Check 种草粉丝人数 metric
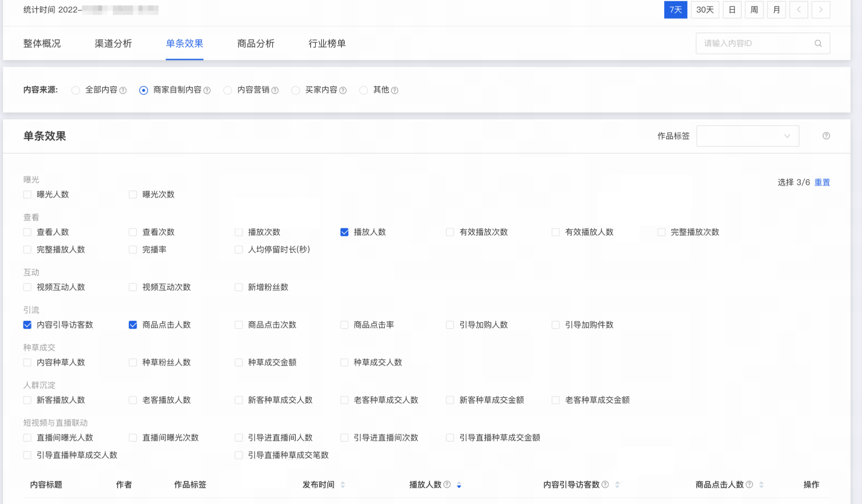This screenshot has height=504, width=862. point(133,363)
